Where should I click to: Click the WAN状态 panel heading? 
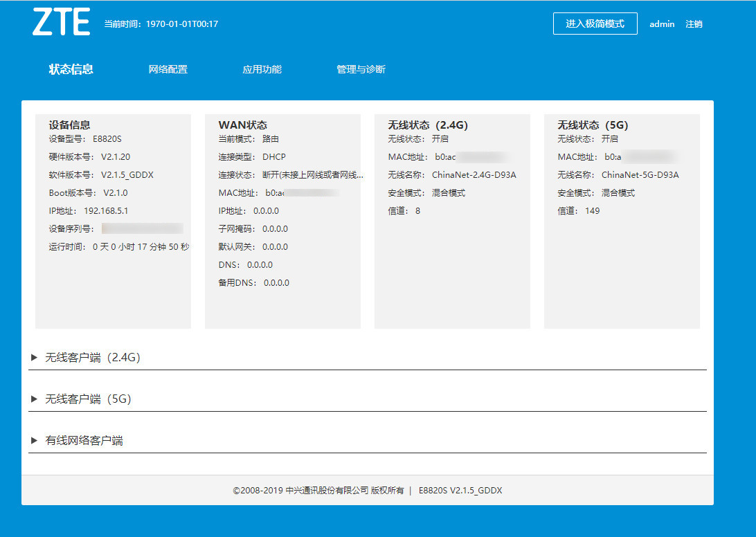point(242,125)
